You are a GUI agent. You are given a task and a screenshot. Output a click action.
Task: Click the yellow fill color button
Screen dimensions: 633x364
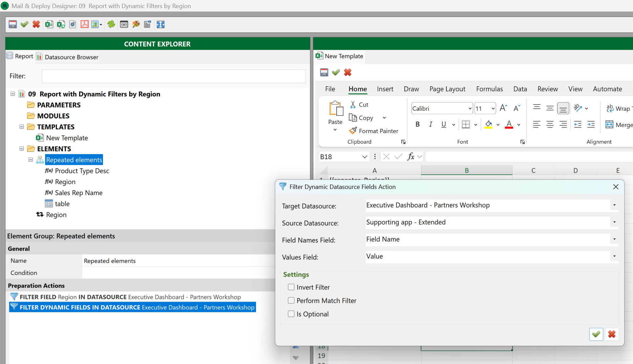pos(488,125)
